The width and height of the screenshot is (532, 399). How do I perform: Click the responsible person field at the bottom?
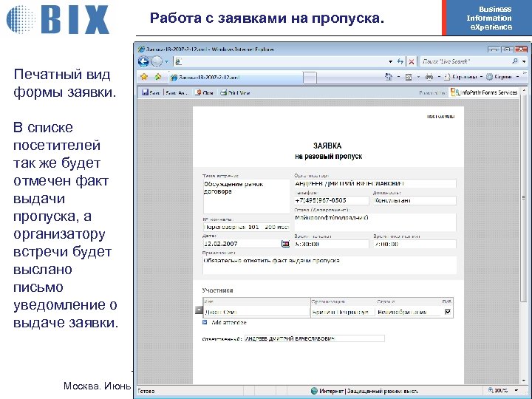315,338
